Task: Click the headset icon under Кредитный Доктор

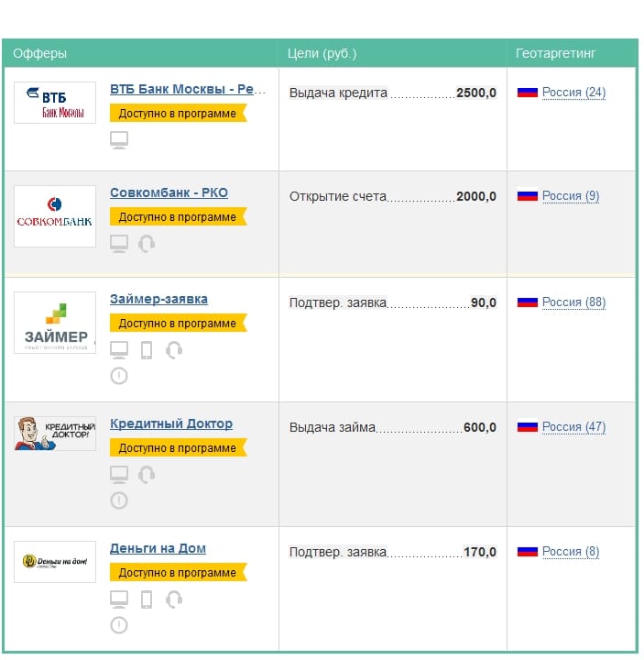Action: [x=147, y=475]
